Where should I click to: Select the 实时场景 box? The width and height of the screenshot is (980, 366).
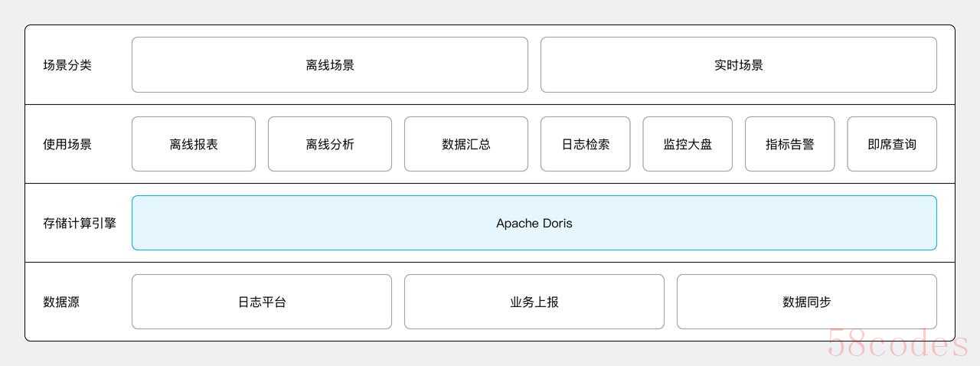click(738, 65)
